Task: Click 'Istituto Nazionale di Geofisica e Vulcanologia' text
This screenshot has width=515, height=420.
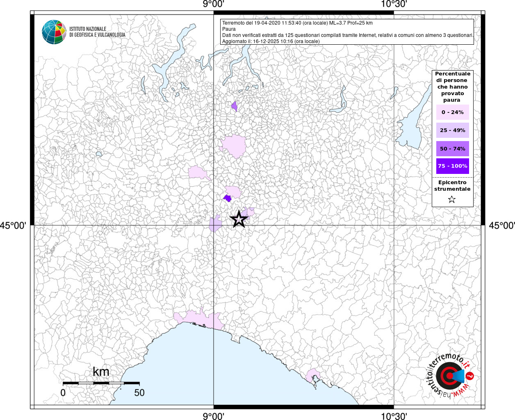Action: pyautogui.click(x=97, y=32)
